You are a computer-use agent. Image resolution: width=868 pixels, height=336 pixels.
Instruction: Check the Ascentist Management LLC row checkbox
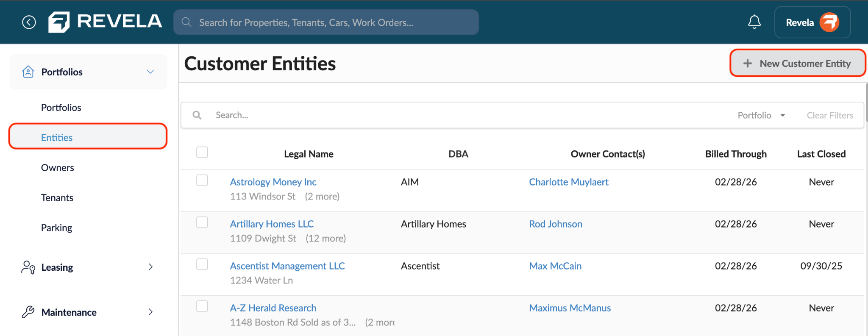coord(202,264)
